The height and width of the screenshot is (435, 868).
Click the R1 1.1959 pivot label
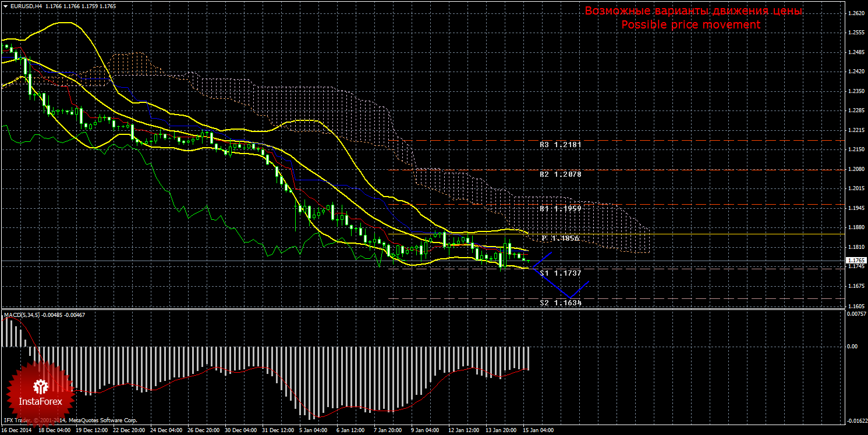[561, 208]
